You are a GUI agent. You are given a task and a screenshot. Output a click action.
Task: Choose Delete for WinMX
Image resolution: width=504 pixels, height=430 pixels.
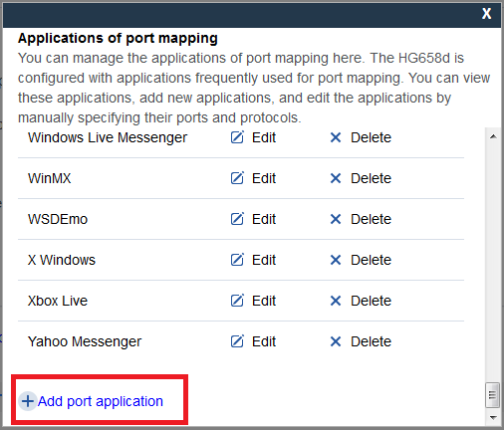click(371, 178)
